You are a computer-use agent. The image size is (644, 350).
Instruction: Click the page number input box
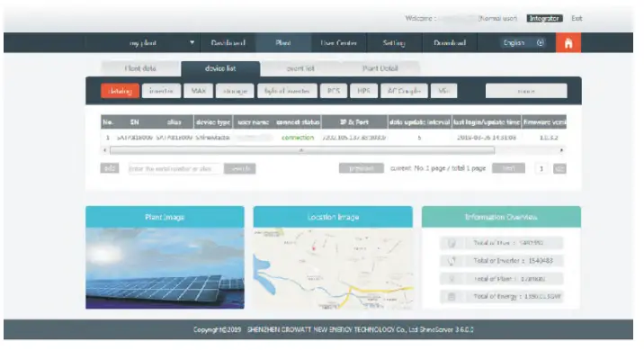(541, 168)
